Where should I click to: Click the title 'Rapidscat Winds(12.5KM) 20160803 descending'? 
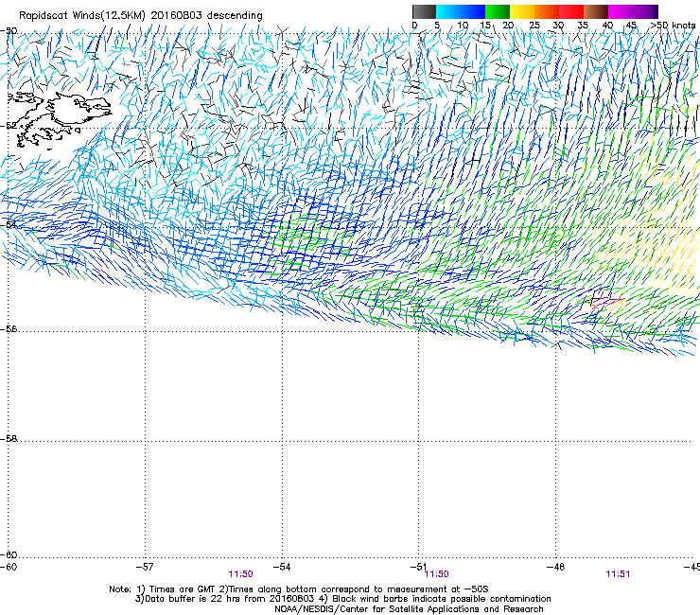click(141, 15)
